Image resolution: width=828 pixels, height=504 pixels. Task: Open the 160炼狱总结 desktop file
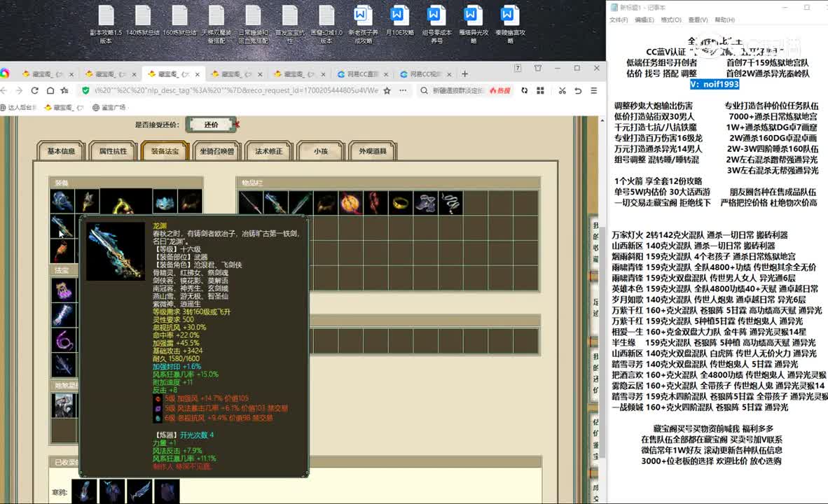click(179, 21)
